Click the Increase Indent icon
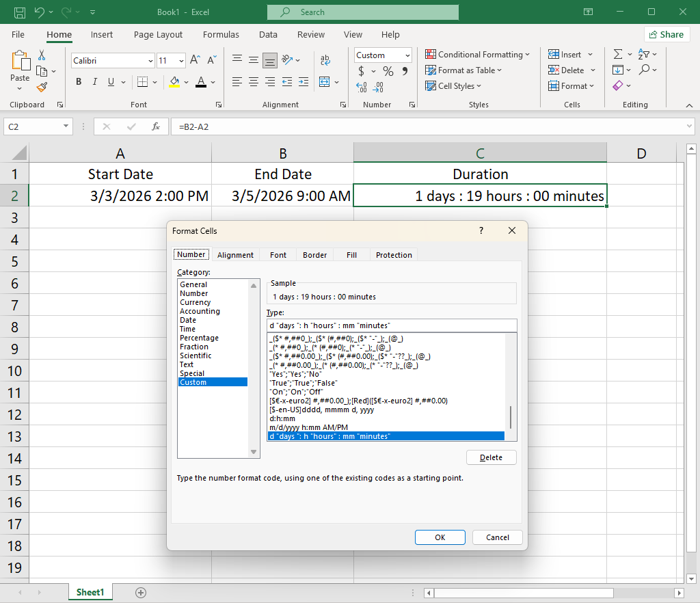 tap(304, 81)
